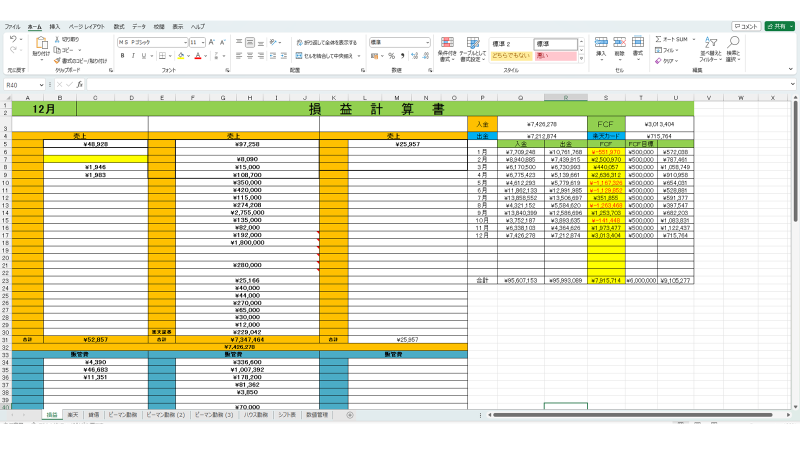Viewport: 800px width, 450px height.
Task: Click the Insert cells (挿入) icon
Action: click(602, 45)
